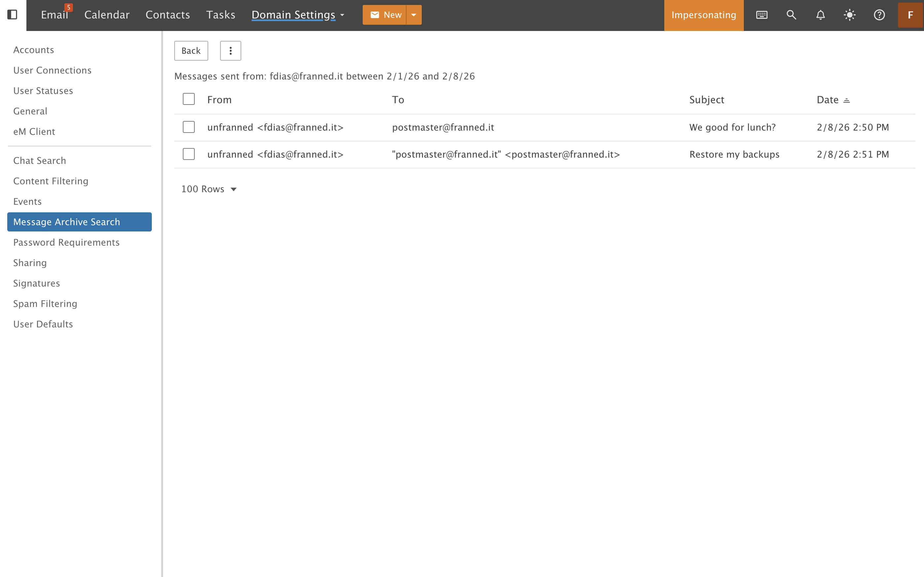Expand the New button dropdown arrow
924x577 pixels.
413,15
